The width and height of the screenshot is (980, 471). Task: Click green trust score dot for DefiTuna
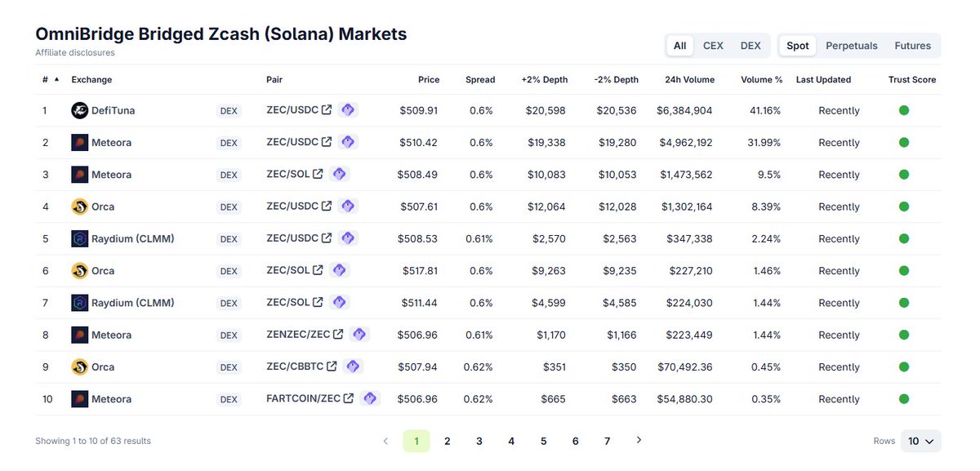904,110
